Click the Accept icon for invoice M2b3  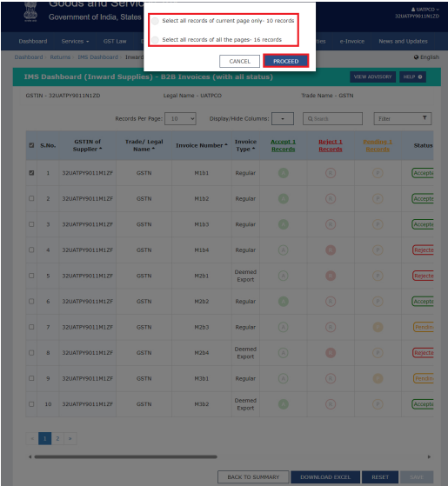pyautogui.click(x=283, y=327)
